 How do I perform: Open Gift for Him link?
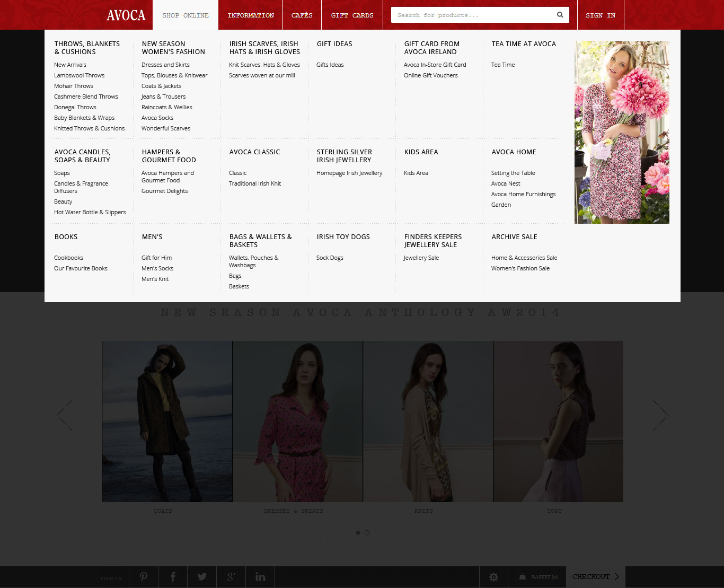tap(156, 258)
